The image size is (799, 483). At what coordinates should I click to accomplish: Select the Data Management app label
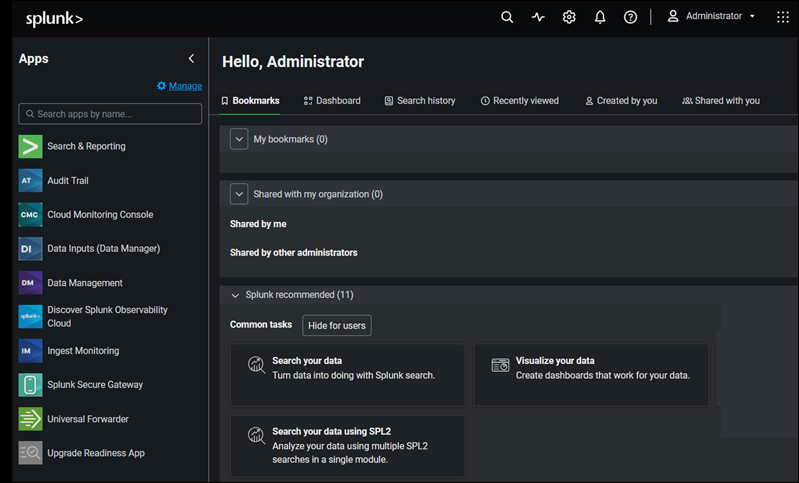[85, 283]
